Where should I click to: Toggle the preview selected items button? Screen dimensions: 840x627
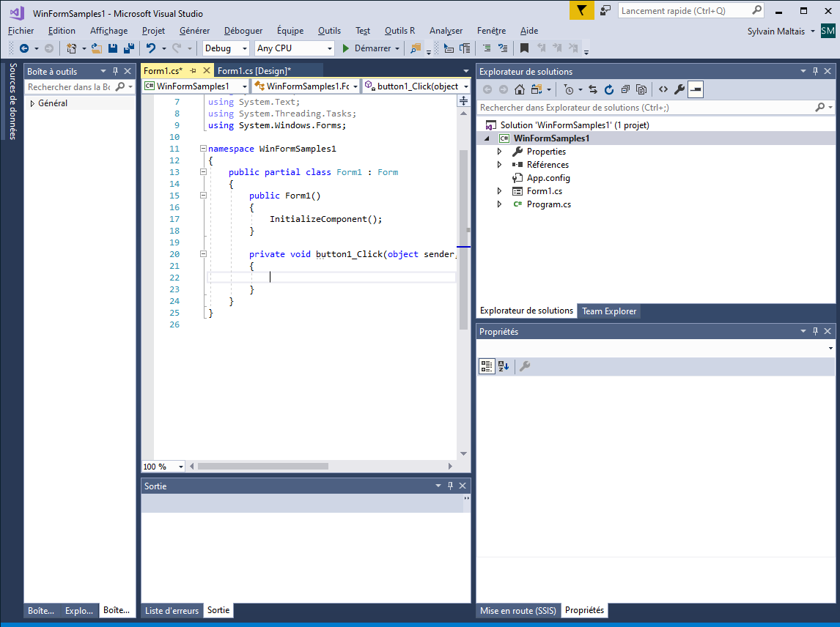pyautogui.click(x=696, y=89)
